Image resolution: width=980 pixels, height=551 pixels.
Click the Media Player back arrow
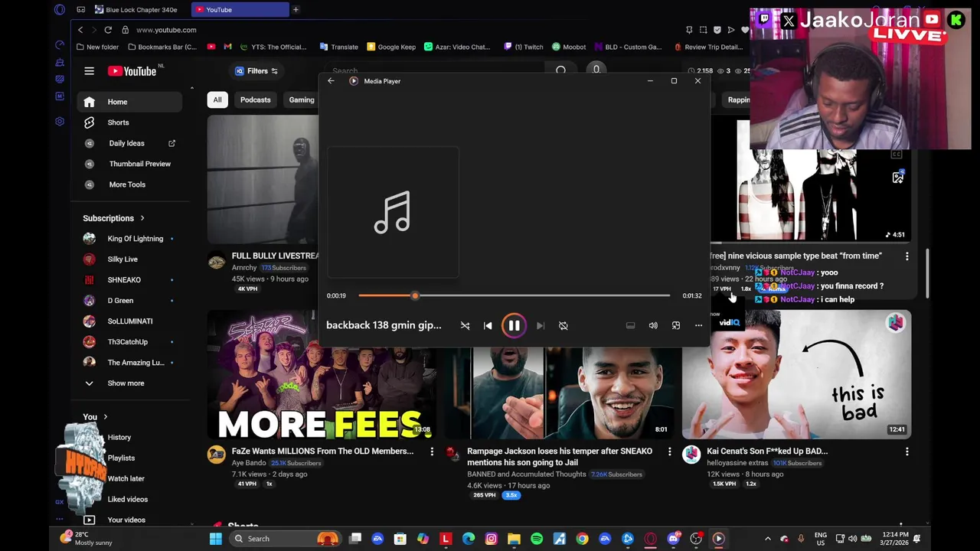[331, 81]
